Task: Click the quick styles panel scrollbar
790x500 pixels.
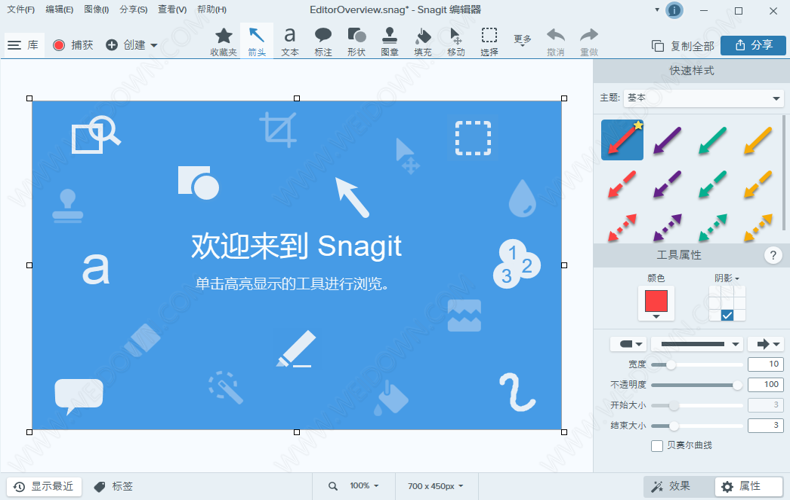Action: coord(784,171)
